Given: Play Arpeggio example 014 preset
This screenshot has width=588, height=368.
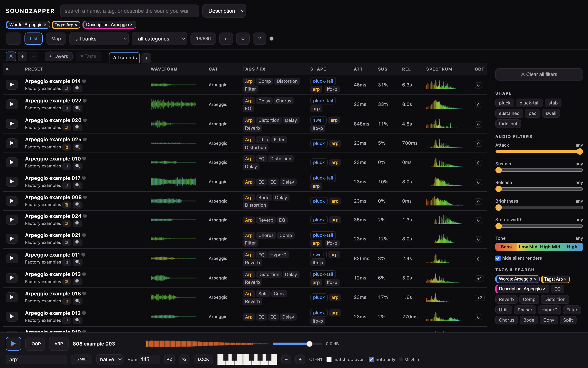Looking at the screenshot, I should [x=12, y=85].
